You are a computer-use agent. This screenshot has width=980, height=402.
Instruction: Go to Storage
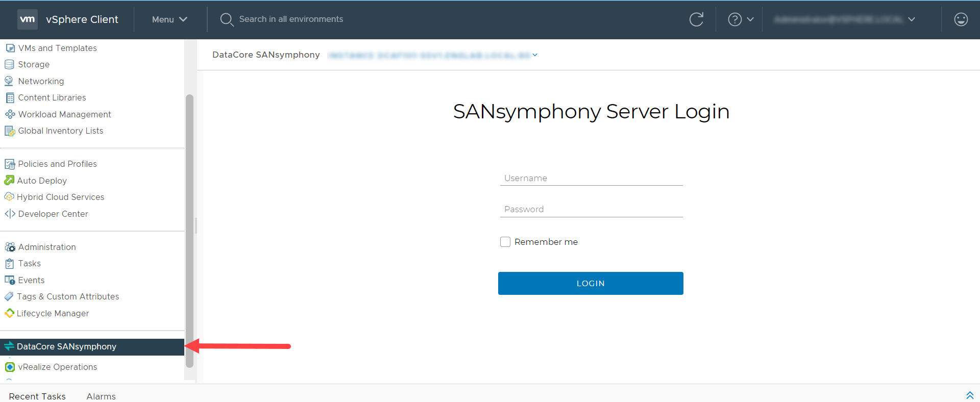pyautogui.click(x=34, y=65)
